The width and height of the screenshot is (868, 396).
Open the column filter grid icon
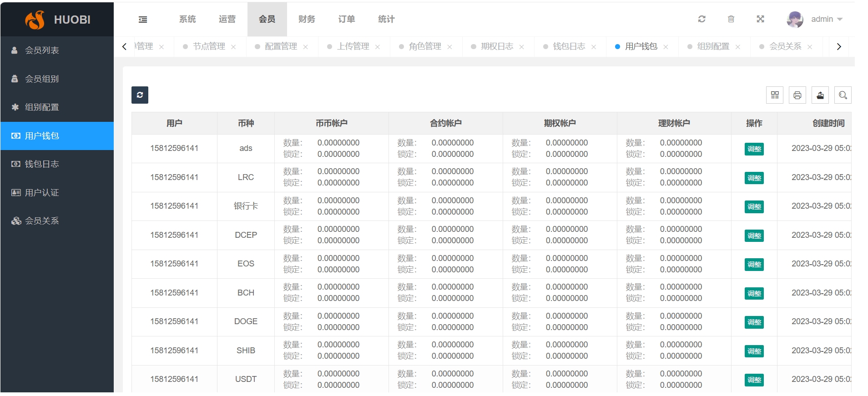point(775,95)
